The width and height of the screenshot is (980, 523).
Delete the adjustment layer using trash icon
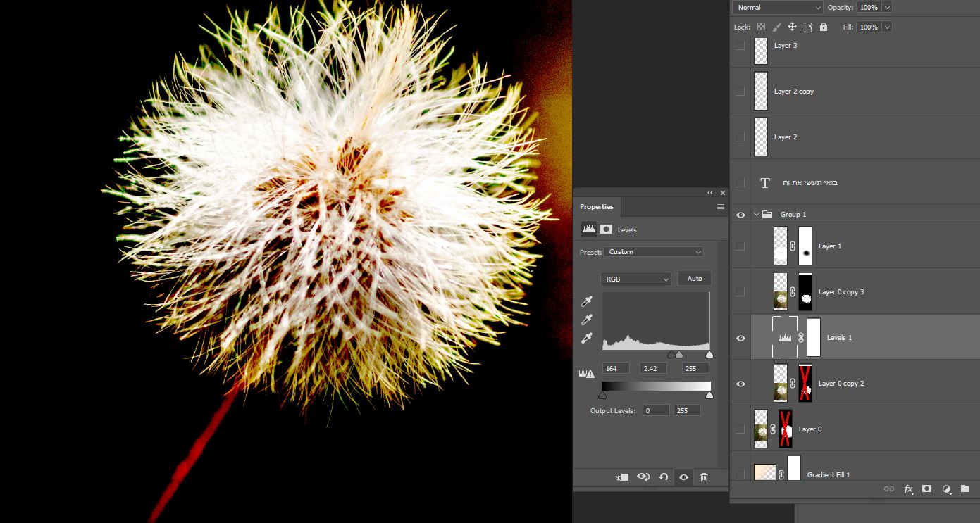tap(704, 477)
